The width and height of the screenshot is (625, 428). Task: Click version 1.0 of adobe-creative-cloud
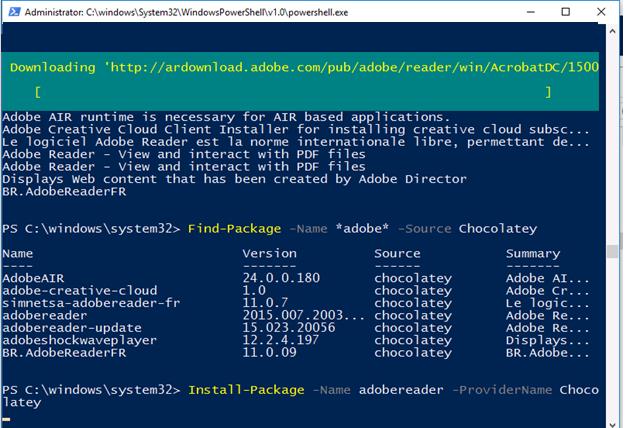coord(254,291)
